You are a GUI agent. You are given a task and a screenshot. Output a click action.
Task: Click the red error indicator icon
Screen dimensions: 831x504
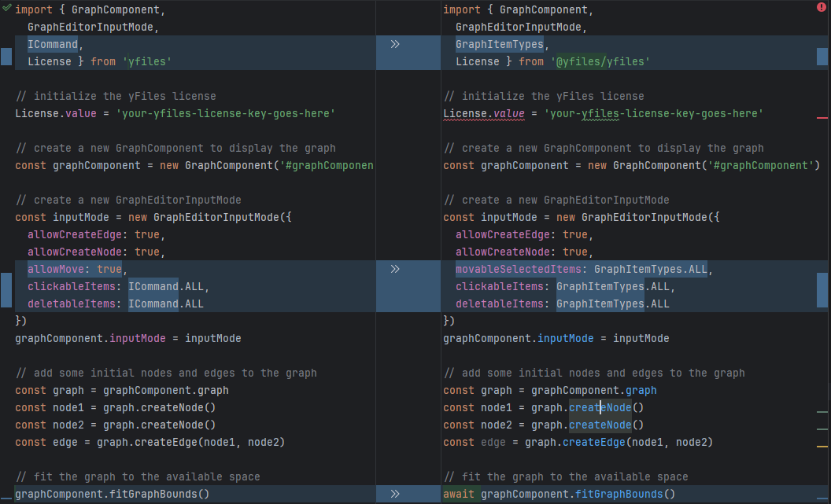822,6
